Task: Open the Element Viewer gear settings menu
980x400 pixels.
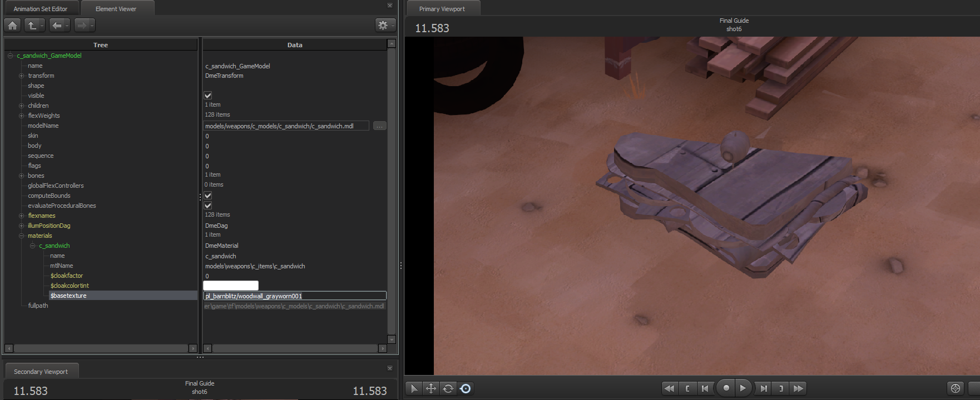Action: [385, 25]
